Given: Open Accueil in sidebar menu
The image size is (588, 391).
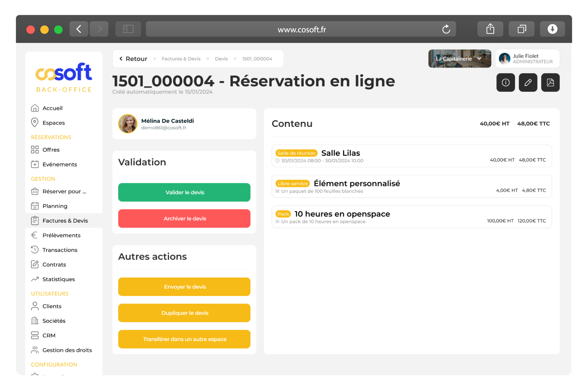Looking at the screenshot, I should (x=64, y=108).
